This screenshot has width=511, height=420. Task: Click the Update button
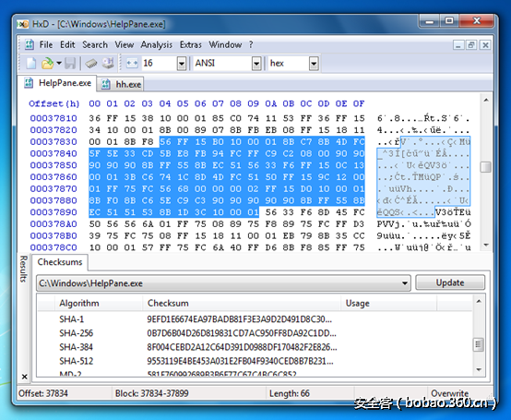[x=450, y=282]
